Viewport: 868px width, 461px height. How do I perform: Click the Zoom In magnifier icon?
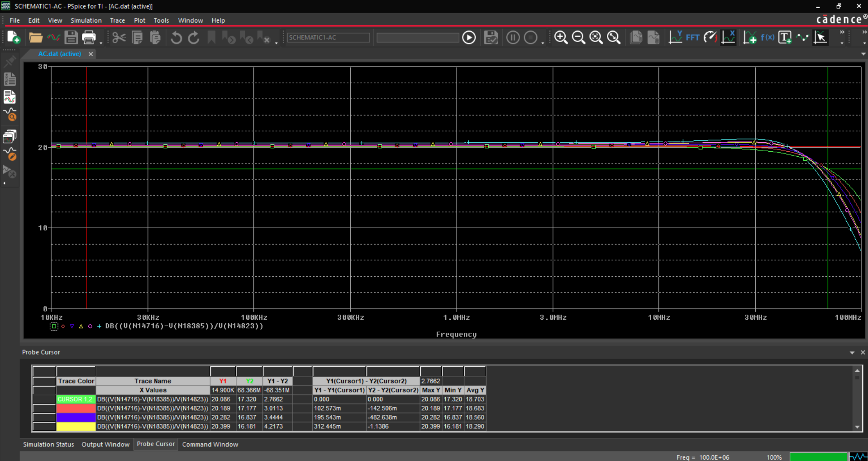tap(561, 38)
